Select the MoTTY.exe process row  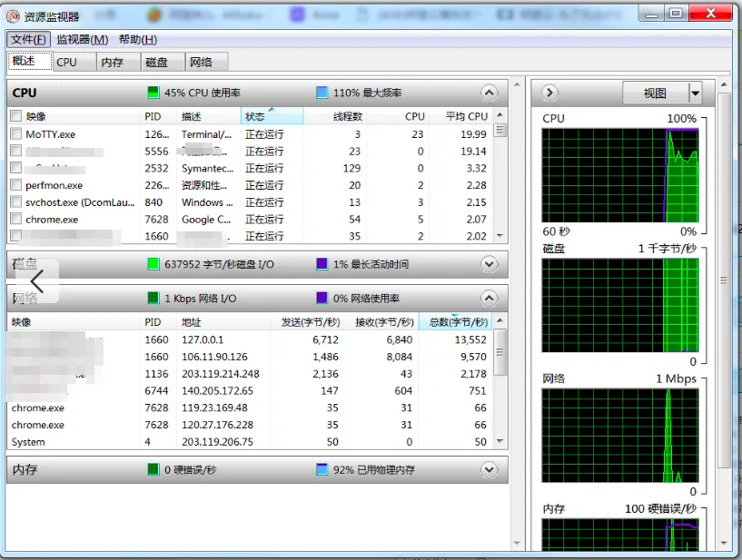click(x=251, y=133)
